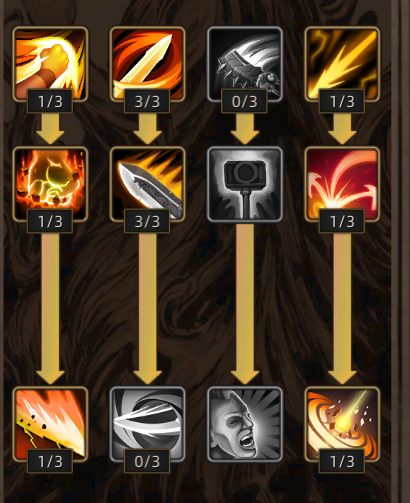Click the arrow below the glowing fist skill
Image resolution: width=410 pixels, height=503 pixels.
(50, 129)
